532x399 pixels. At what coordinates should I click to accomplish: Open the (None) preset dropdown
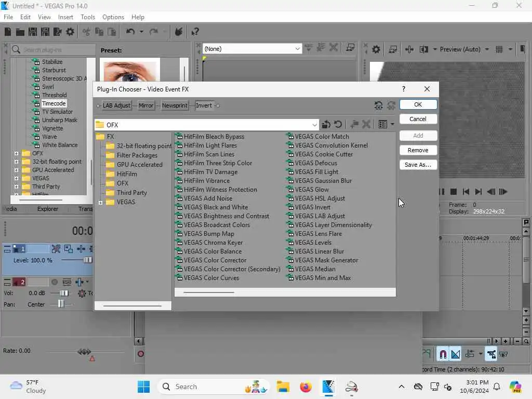pos(297,49)
